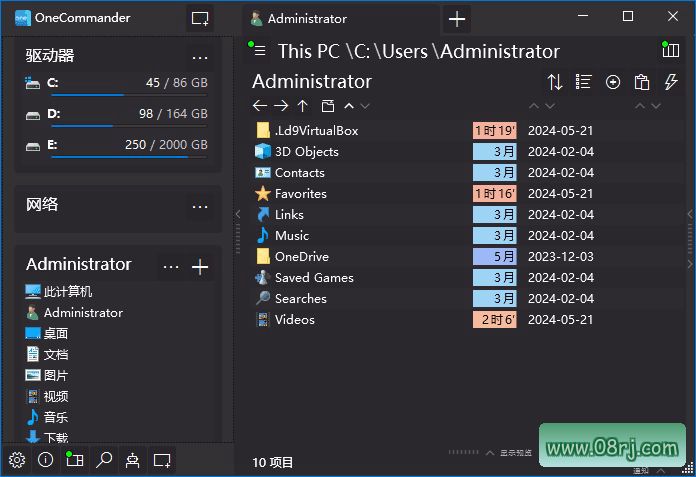Click the paste clipboard icon
696x477 pixels.
(642, 82)
